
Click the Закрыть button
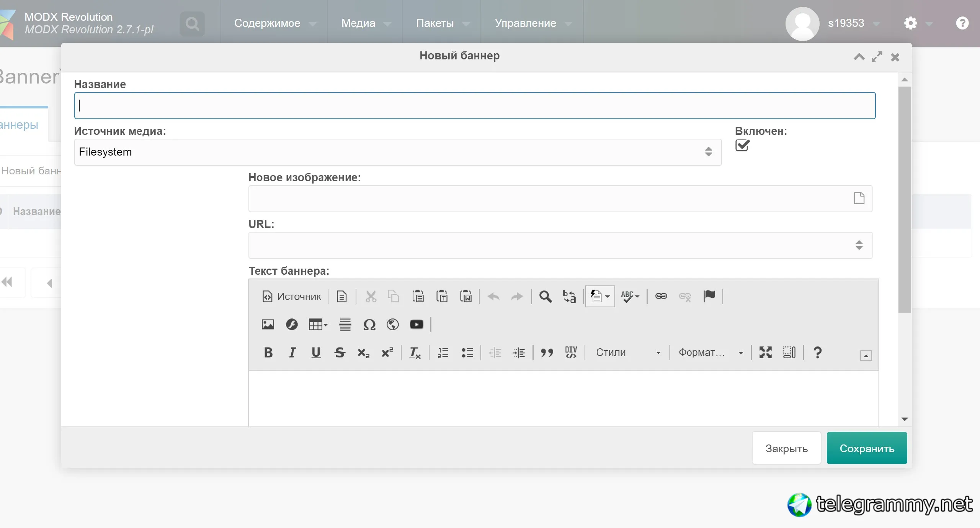(x=786, y=448)
